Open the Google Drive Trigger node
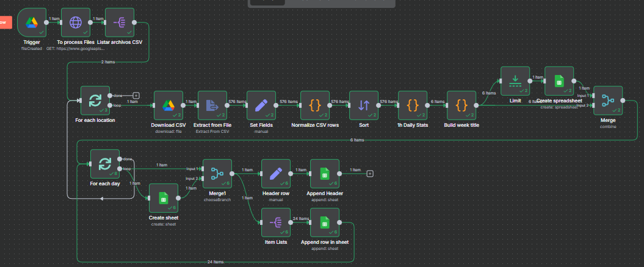Viewport: 644px width, 267px height. click(32, 23)
